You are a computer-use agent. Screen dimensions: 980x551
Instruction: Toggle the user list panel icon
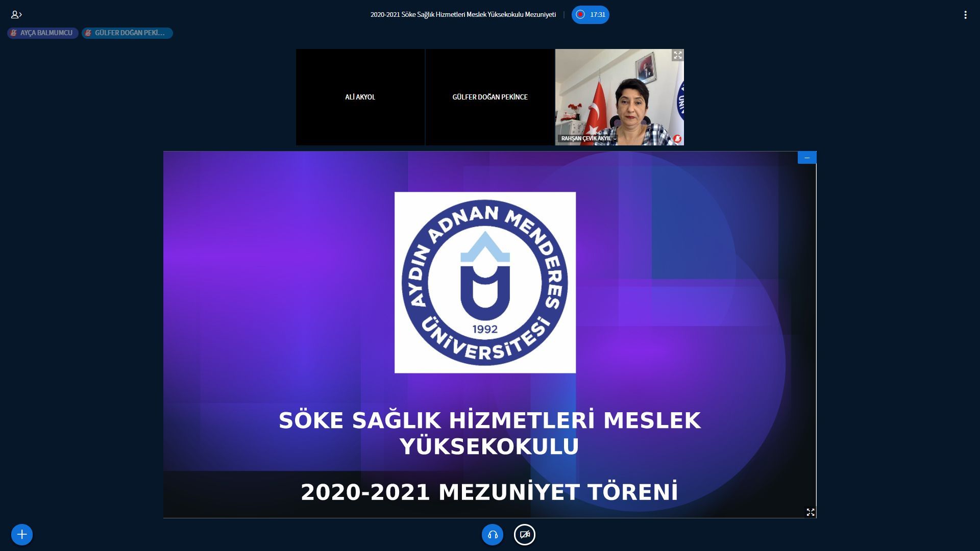[16, 15]
